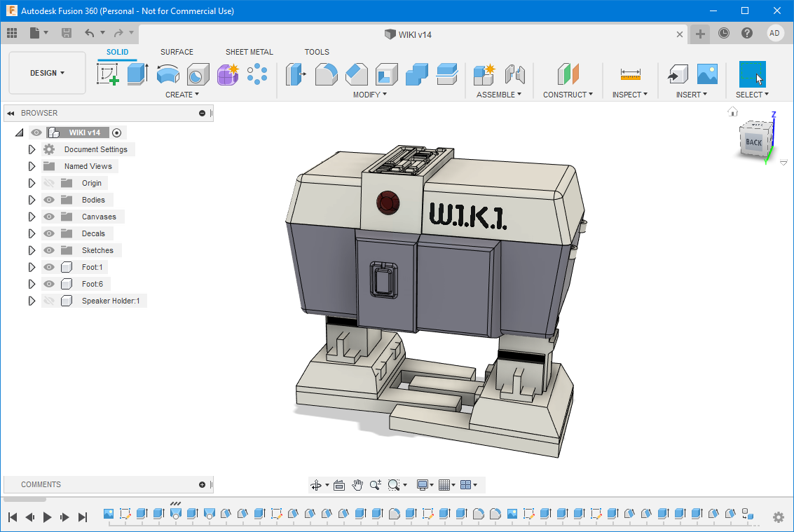
Task: Play the timeline animation
Action: (x=47, y=517)
